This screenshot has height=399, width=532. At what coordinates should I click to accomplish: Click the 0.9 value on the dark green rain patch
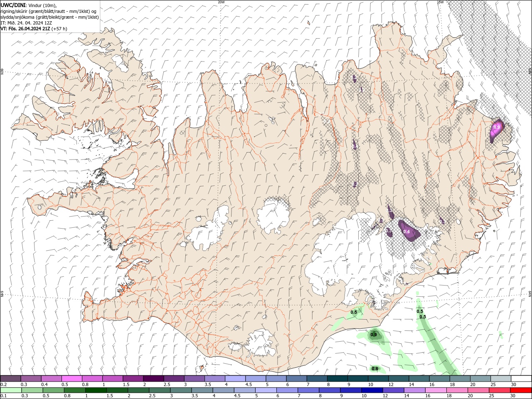point(374,335)
